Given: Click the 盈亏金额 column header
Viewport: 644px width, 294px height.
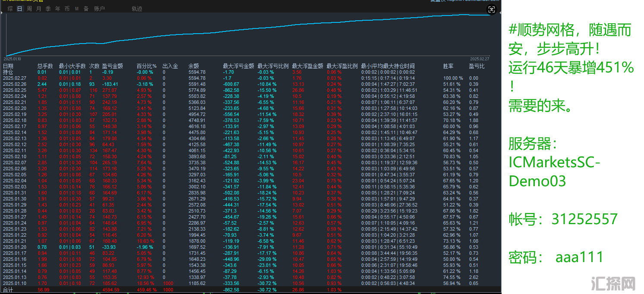Looking at the screenshot, I should click(x=113, y=66).
